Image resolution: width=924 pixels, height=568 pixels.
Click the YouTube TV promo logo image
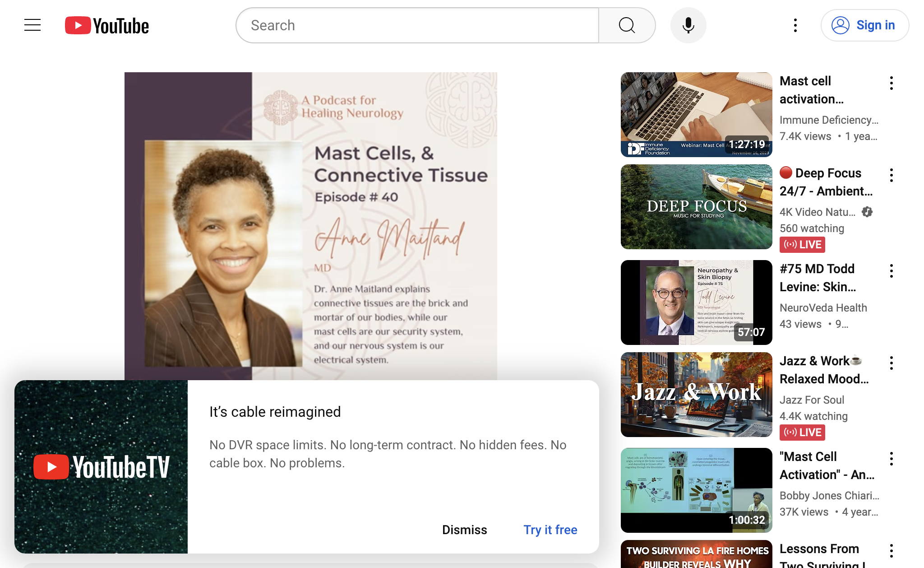101,467
